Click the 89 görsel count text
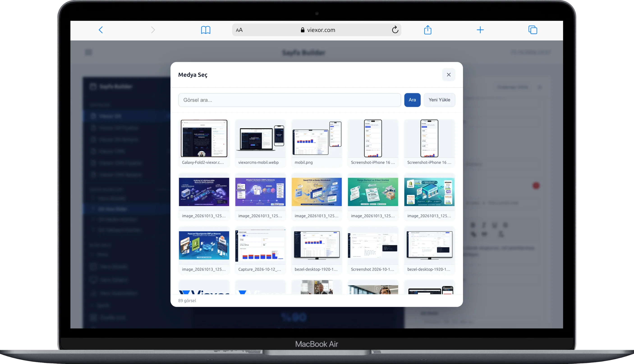 (x=187, y=300)
